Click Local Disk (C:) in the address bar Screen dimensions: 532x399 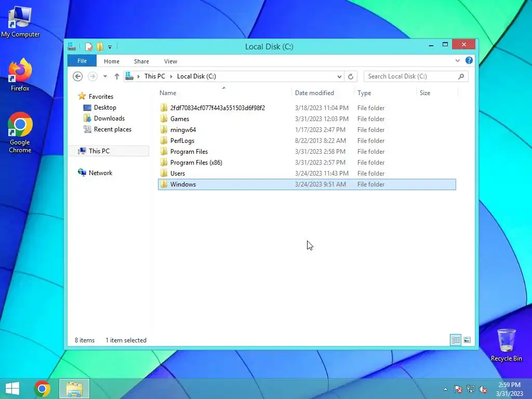click(196, 76)
